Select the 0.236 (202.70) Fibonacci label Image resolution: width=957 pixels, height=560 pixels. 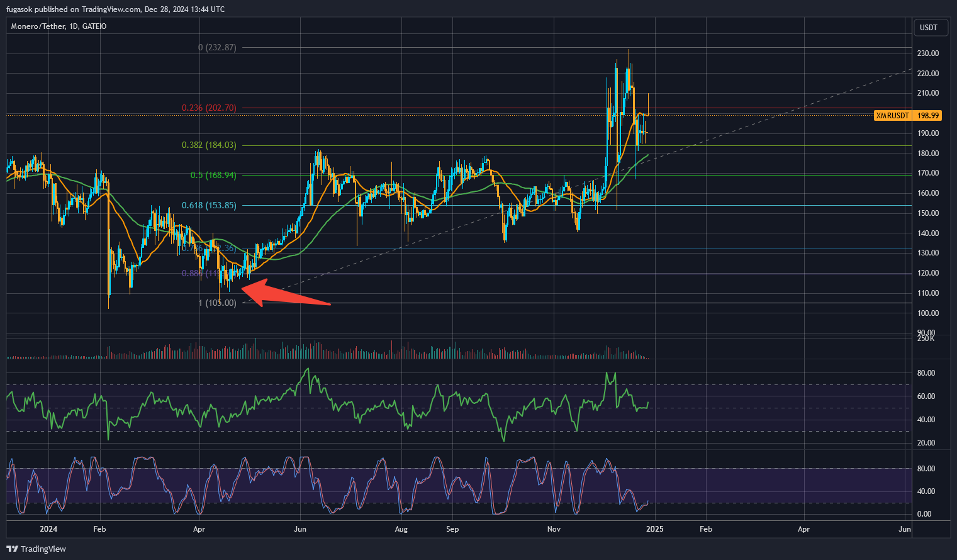click(x=209, y=108)
